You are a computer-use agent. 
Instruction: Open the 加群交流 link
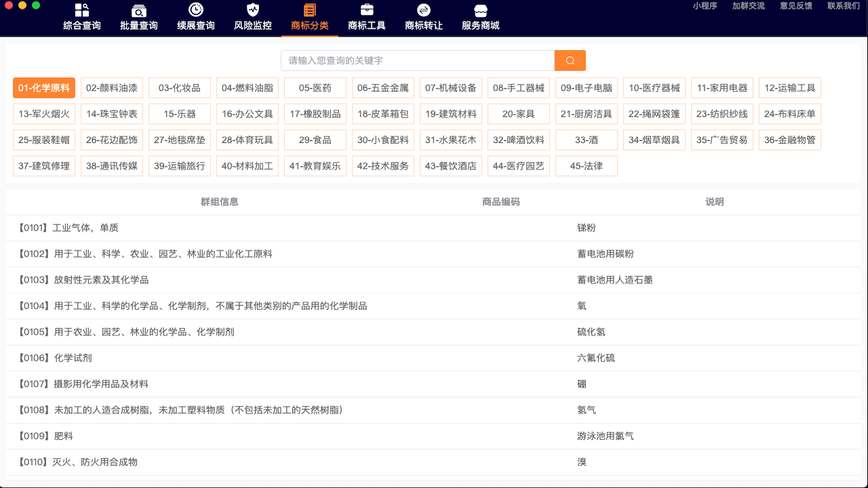748,5
